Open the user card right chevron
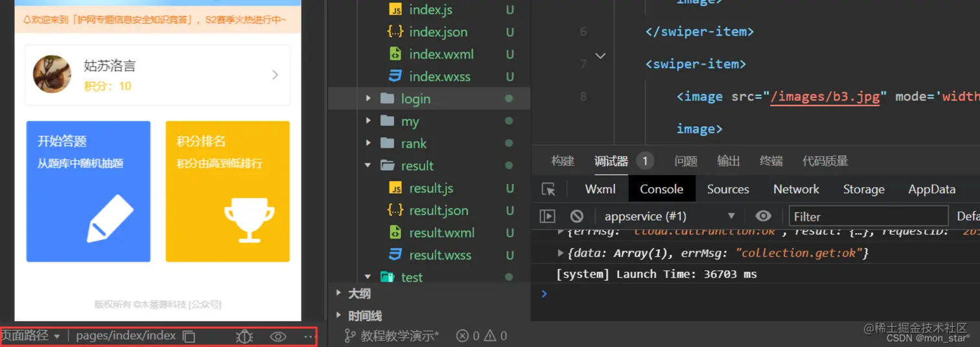980x347 pixels. [275, 75]
